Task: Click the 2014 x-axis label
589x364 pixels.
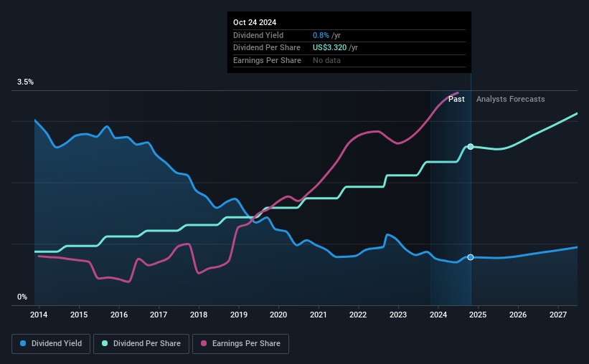Action: click(39, 315)
